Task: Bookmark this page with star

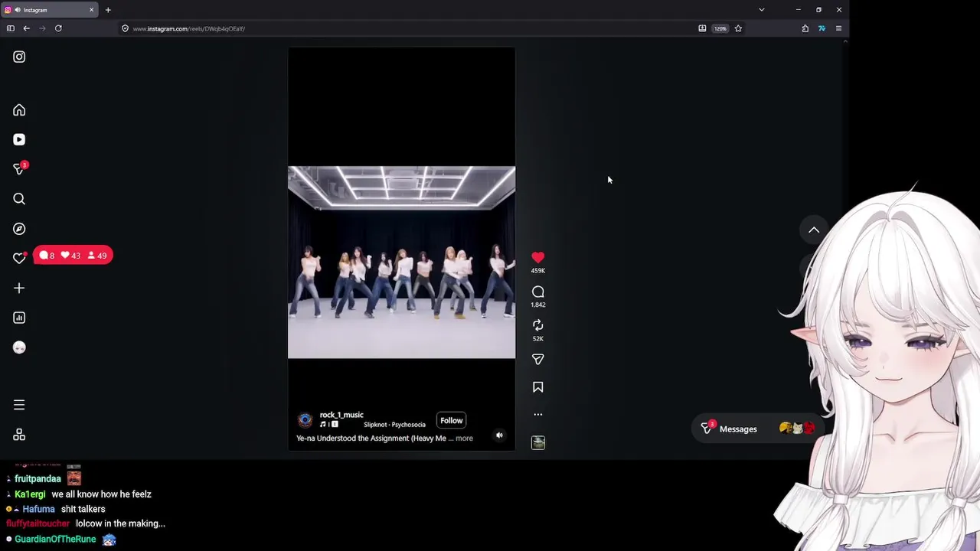Action: coord(738,28)
